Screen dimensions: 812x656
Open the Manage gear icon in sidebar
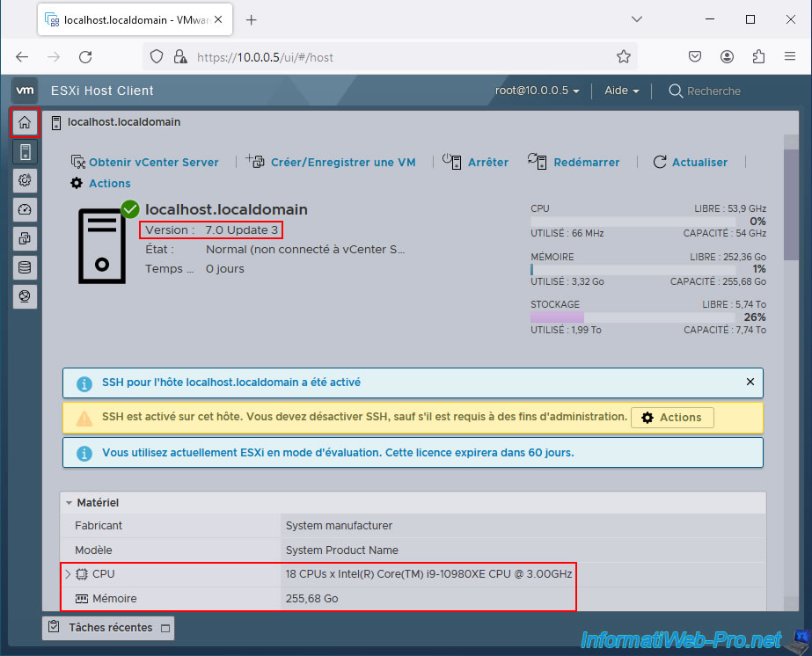tap(25, 180)
